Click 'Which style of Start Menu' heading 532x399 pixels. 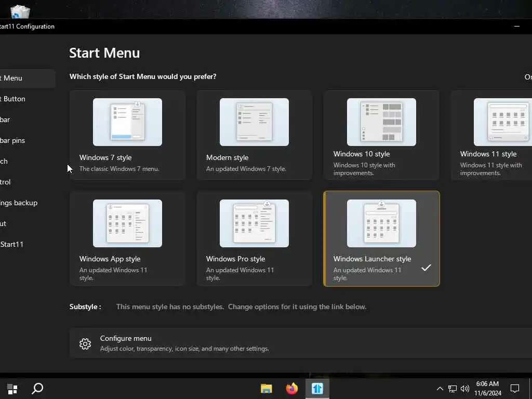click(143, 77)
